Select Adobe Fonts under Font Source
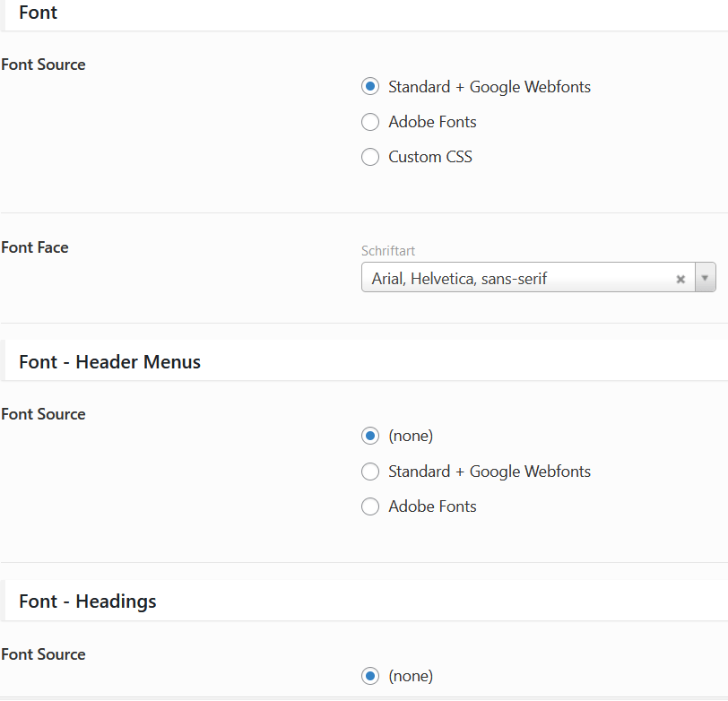Screen dimensions: 728x701 (x=370, y=122)
